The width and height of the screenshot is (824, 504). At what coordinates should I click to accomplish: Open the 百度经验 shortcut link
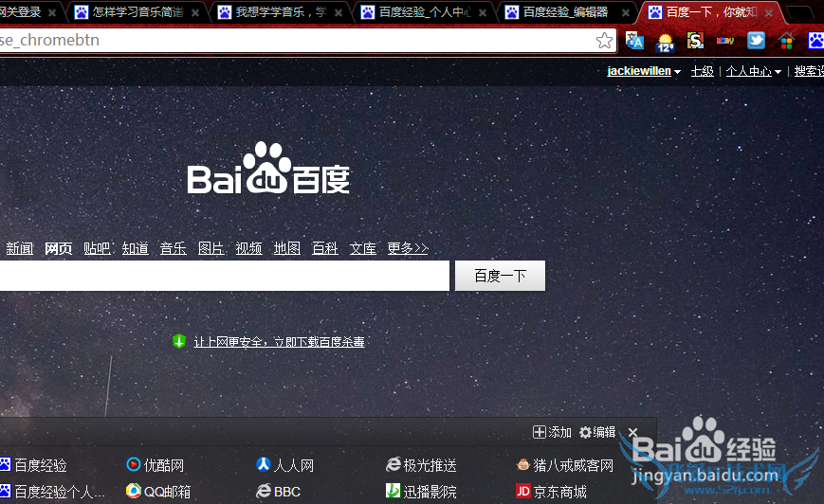[33, 464]
